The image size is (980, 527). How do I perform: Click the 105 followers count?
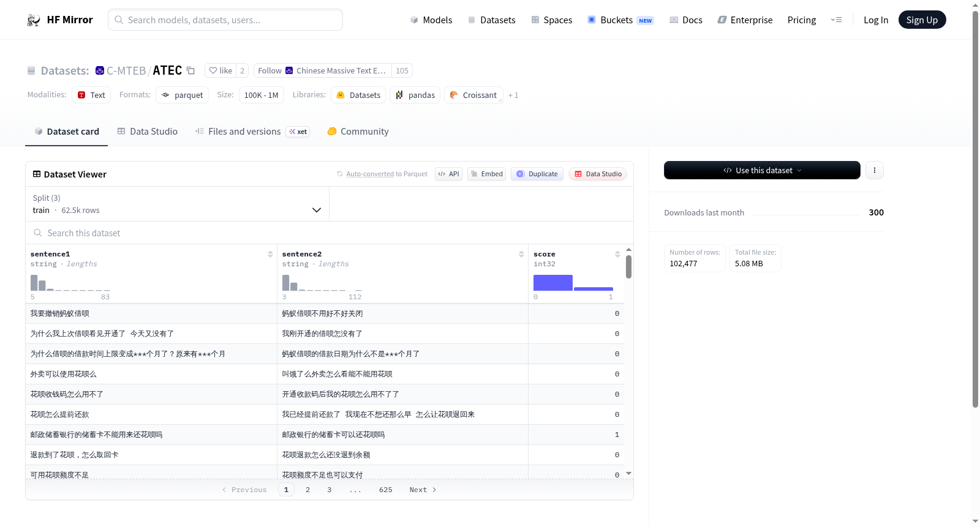(402, 70)
